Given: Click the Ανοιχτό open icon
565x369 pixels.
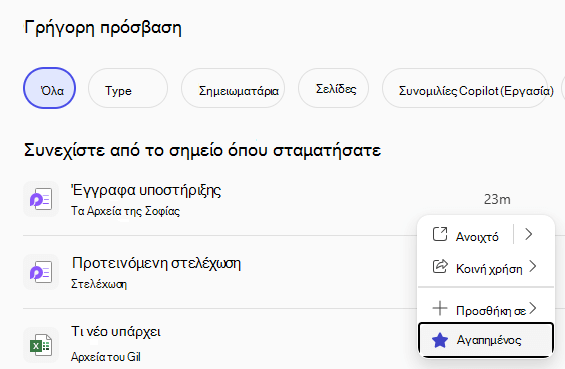Looking at the screenshot, I should pyautogui.click(x=440, y=234).
